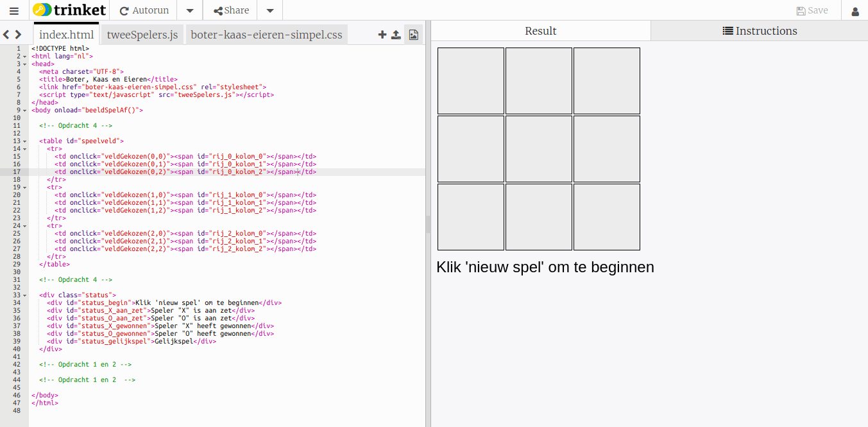Collapse the head fold on line 3

(x=24, y=64)
